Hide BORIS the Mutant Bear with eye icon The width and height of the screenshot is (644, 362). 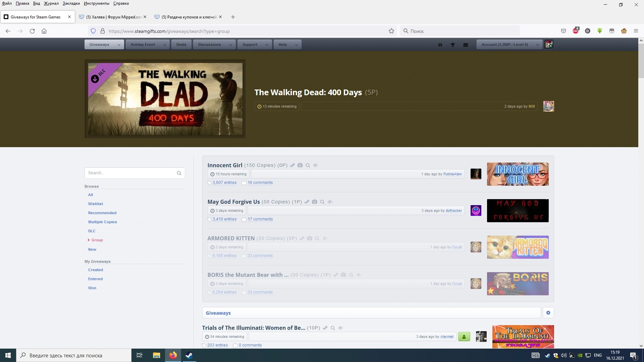click(x=359, y=275)
